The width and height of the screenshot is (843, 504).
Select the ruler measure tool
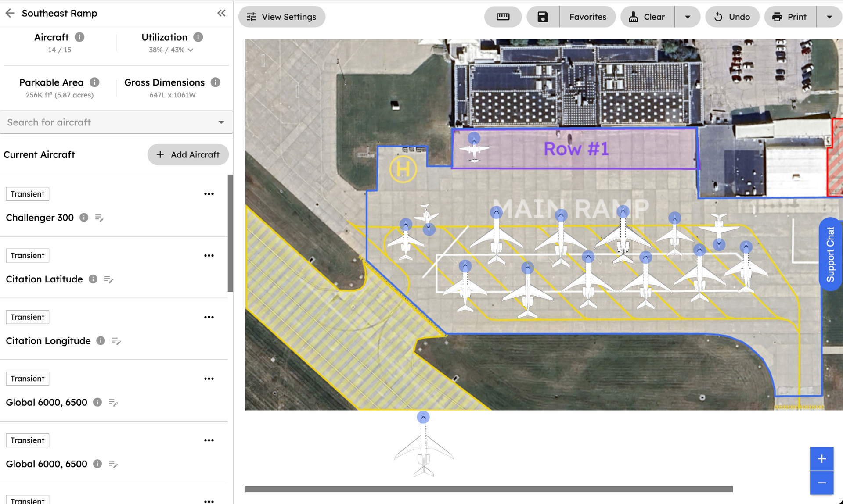click(503, 17)
